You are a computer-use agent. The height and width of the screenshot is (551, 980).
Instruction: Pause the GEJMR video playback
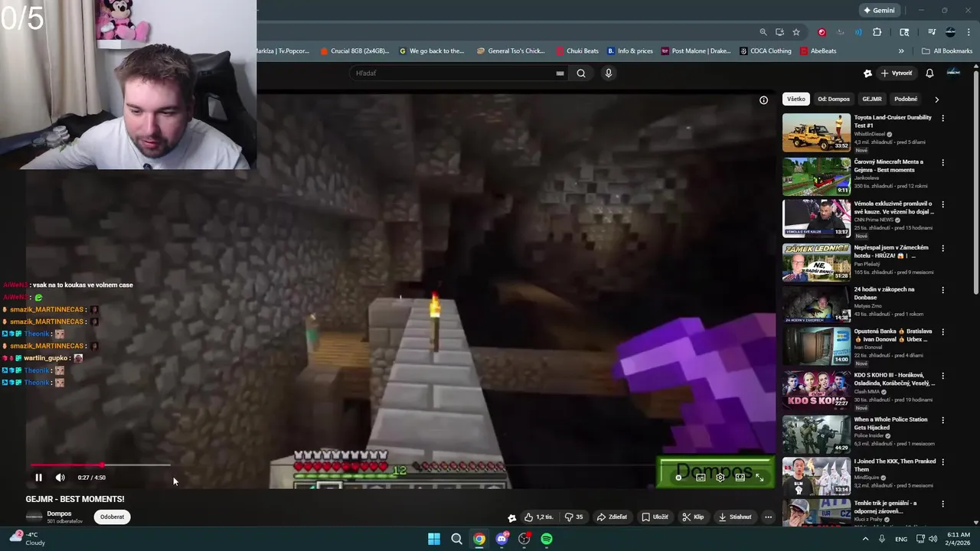pyautogui.click(x=38, y=478)
